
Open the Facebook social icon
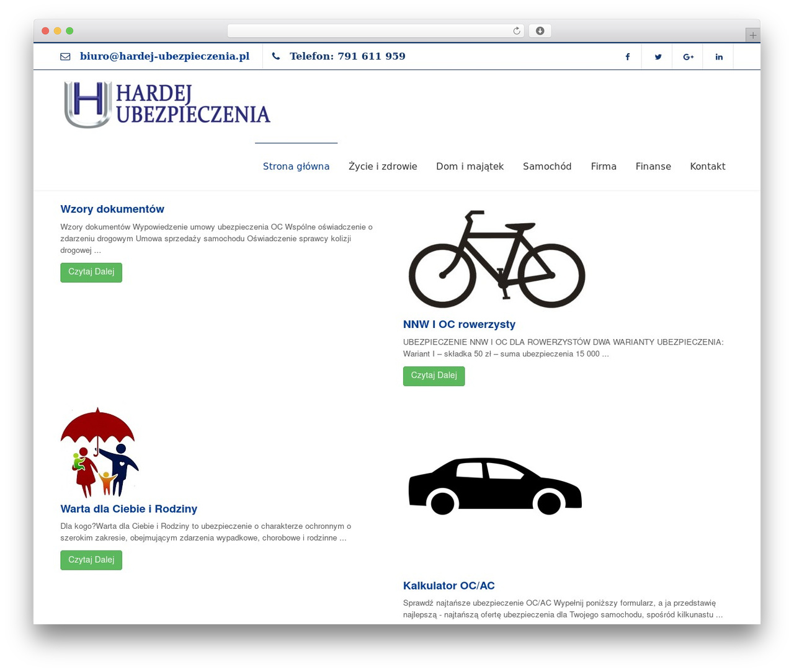click(x=627, y=57)
